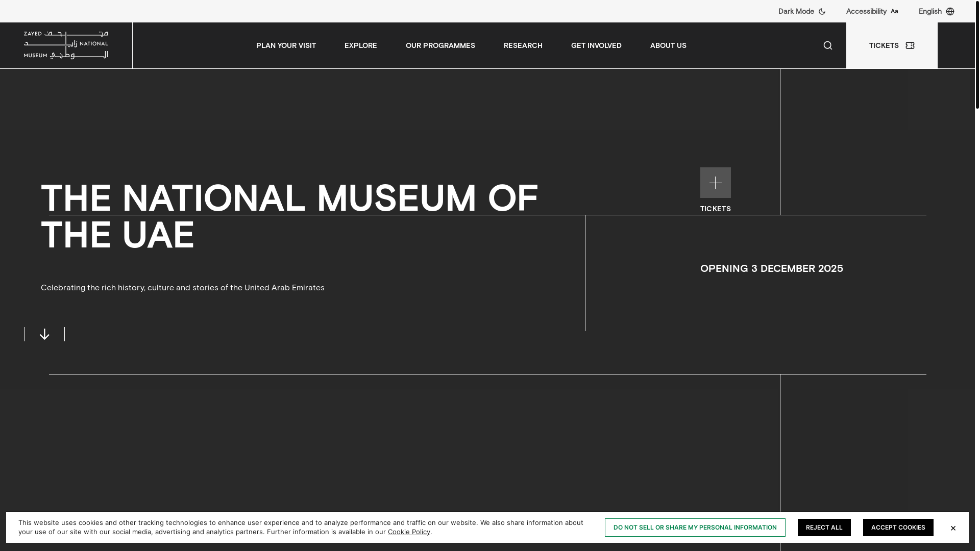
Task: Click the Tickets button in the header
Action: pos(892,45)
